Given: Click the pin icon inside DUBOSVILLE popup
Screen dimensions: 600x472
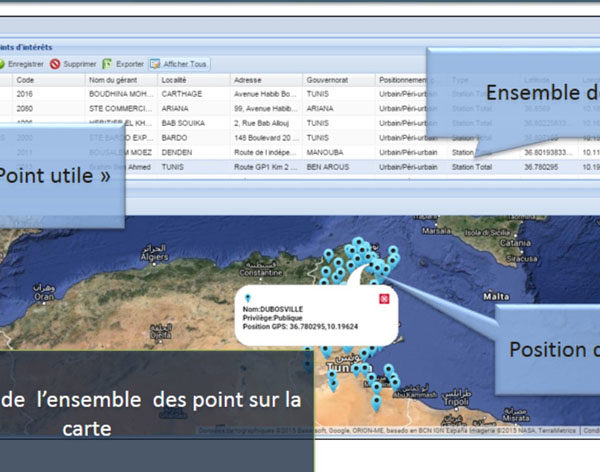Looking at the screenshot, I should tap(249, 298).
